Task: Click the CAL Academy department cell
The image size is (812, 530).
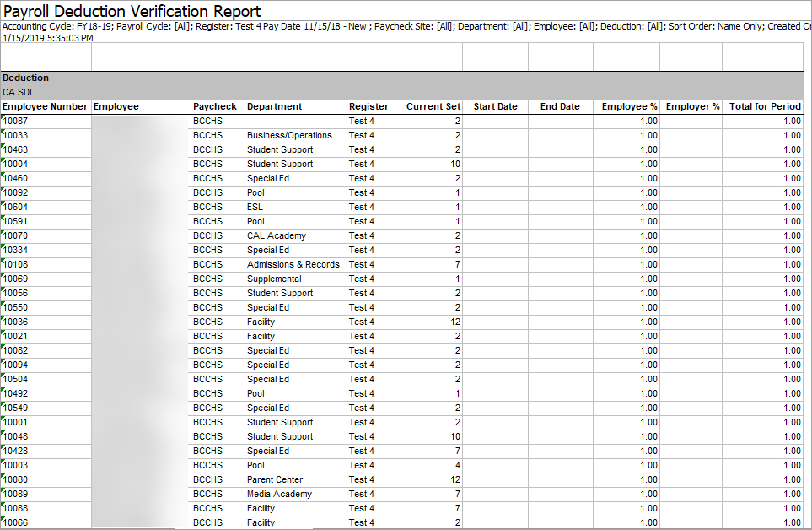Action: [276, 236]
